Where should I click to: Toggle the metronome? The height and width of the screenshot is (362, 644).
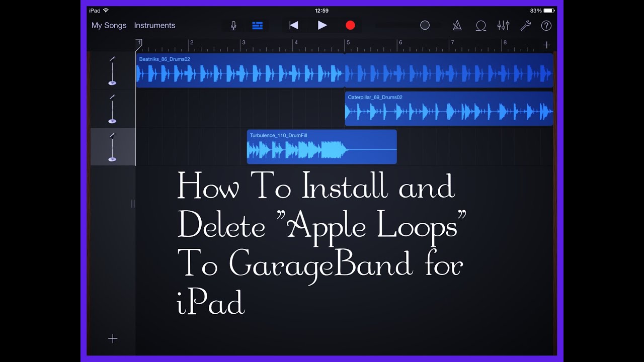457,26
